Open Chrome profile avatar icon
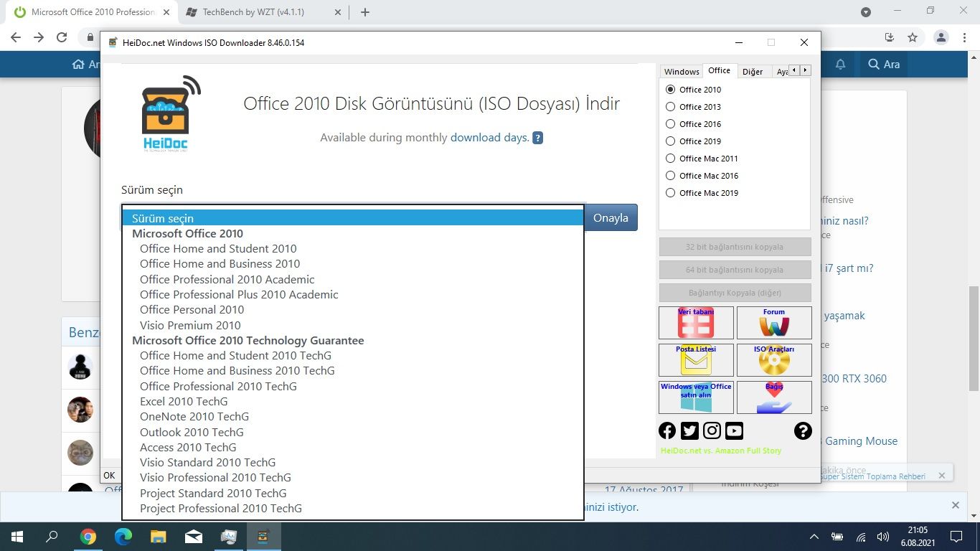This screenshot has width=980, height=551. (x=941, y=37)
